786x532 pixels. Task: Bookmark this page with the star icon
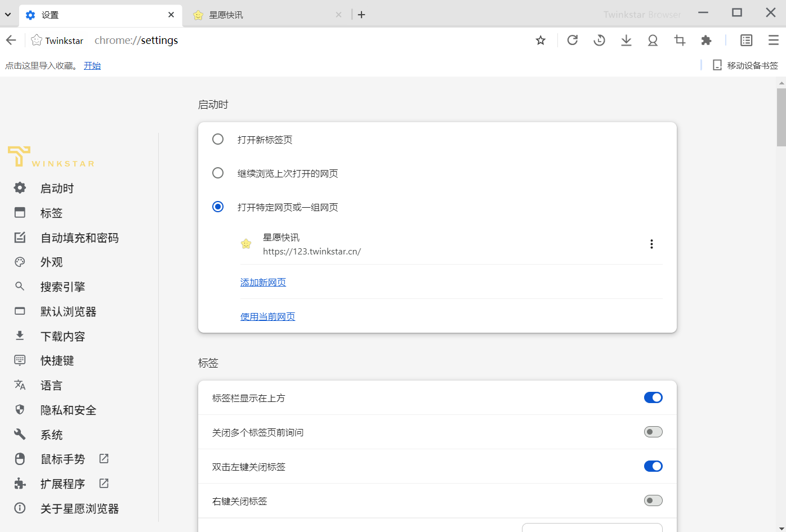click(541, 40)
